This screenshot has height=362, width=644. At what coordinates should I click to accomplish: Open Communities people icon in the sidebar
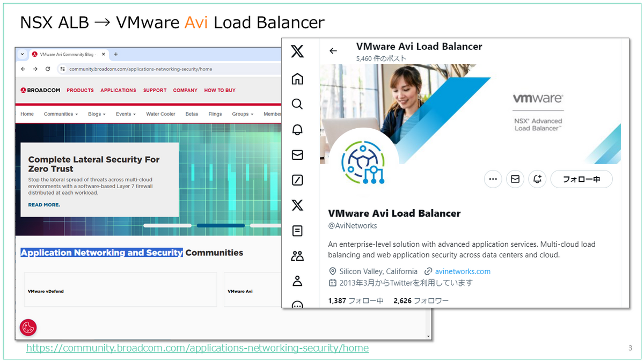297,256
